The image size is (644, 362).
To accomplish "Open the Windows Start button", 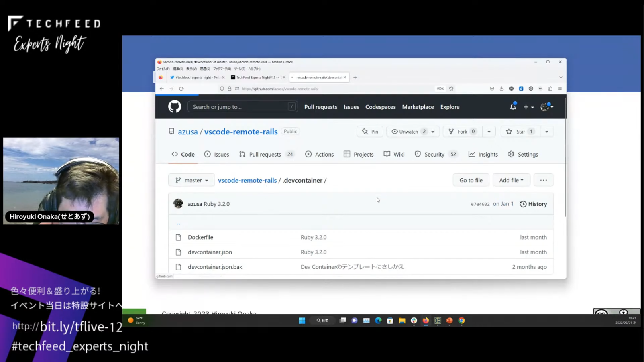I will 302,321.
